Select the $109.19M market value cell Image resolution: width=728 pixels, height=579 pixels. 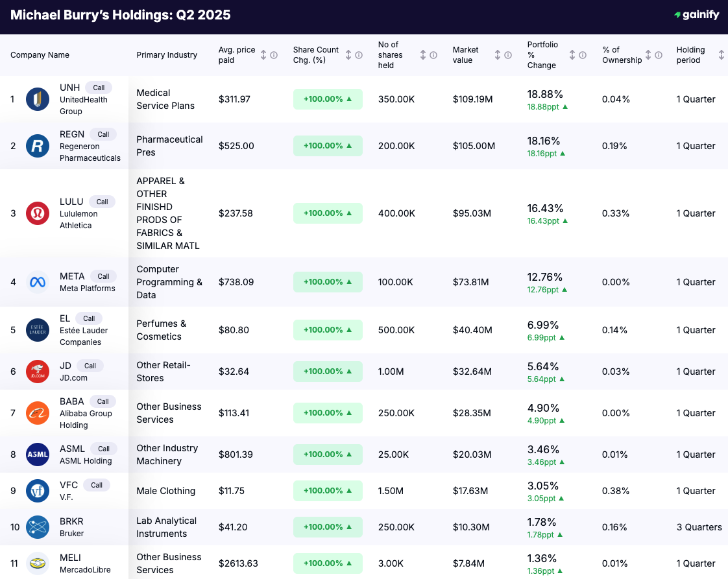pyautogui.click(x=472, y=99)
